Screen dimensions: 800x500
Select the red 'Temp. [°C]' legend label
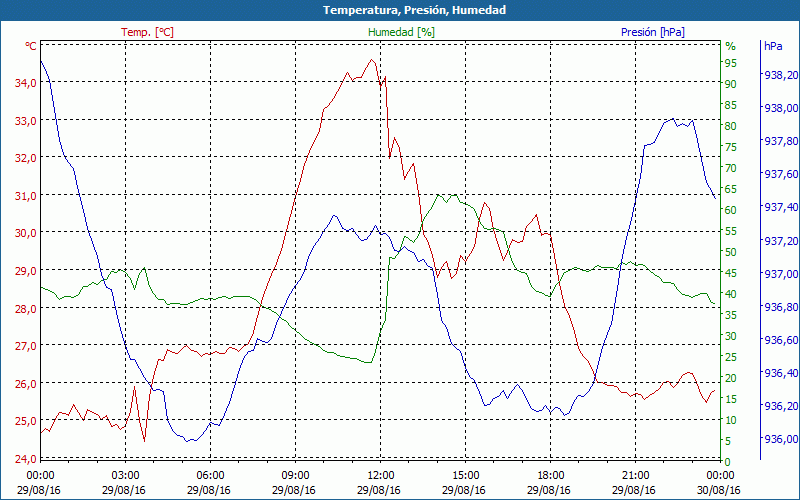147,32
